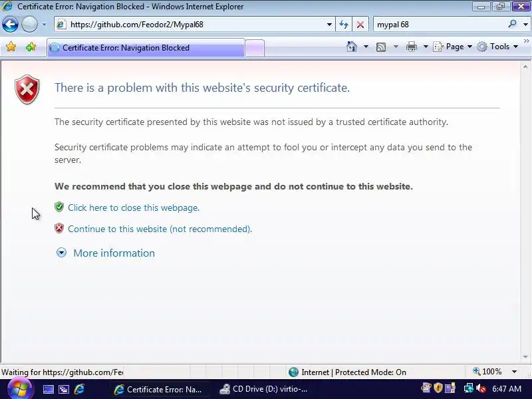This screenshot has width=532, height=399.
Task: Show hidden toolbar items chevron
Action: tap(526, 41)
